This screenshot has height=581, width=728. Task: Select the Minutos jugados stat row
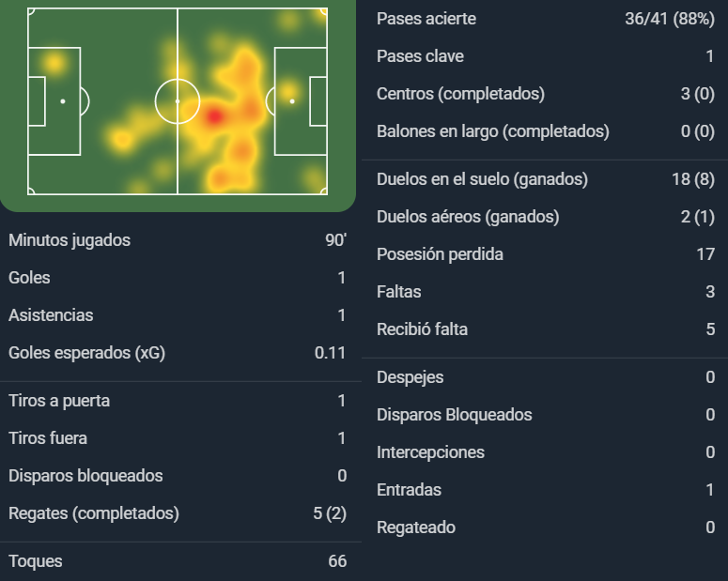[x=178, y=240]
